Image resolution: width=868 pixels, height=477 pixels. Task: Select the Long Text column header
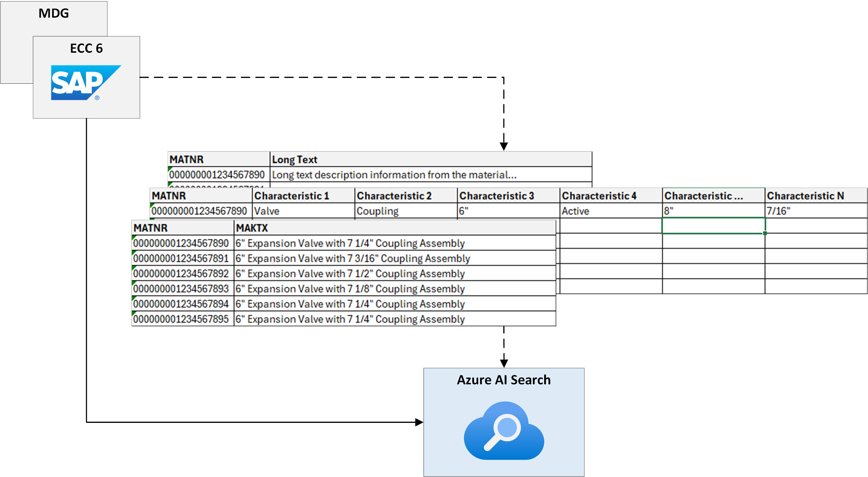point(295,160)
